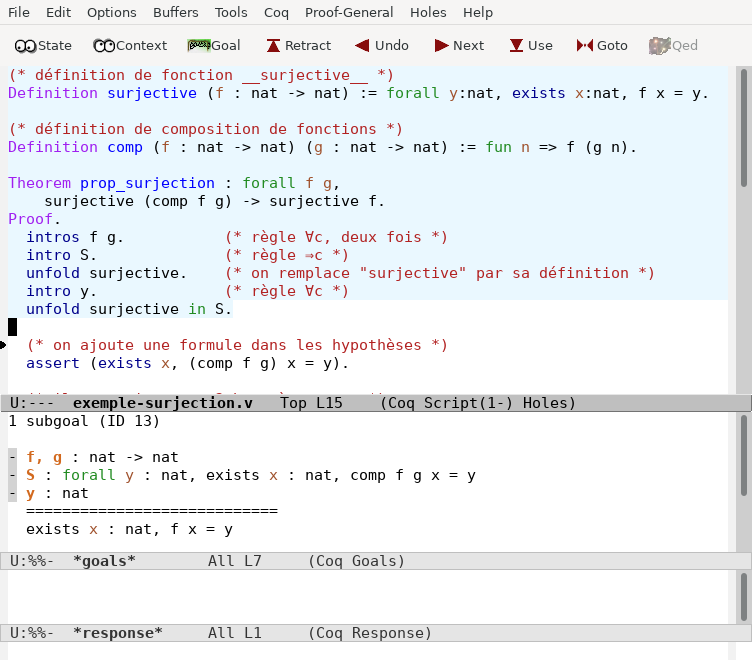
Task: Retract the proof using the toolbar
Action: [298, 45]
